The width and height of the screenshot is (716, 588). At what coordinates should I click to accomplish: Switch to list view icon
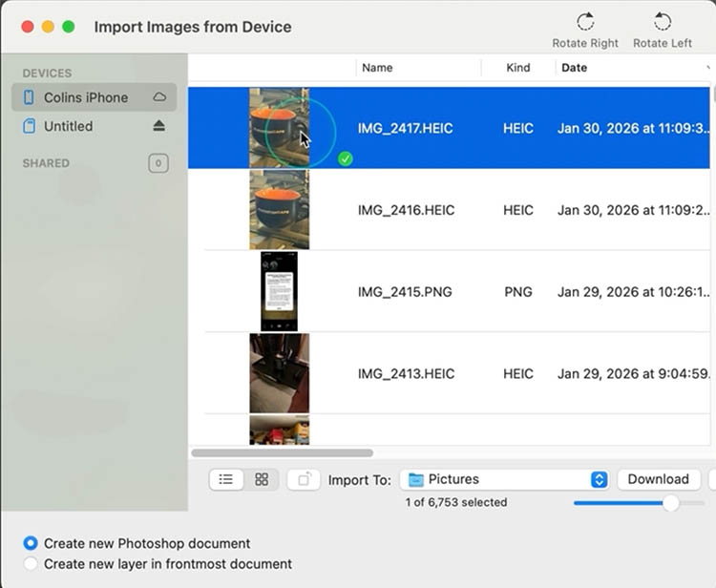226,479
